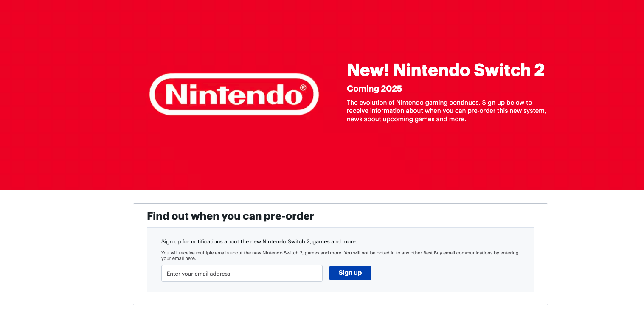This screenshot has height=330, width=644.
Task: Select the 'New! Nintendo Switch 2' heading
Action: [446, 70]
